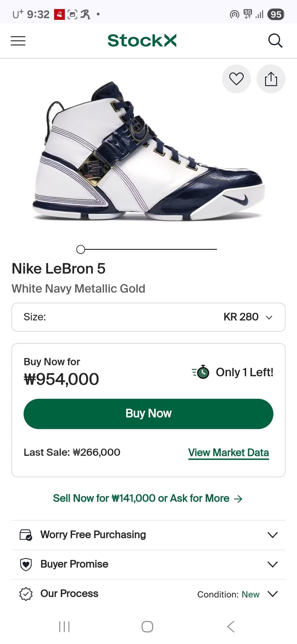Tap the Worry Free Purchasing wallet icon

point(26,535)
